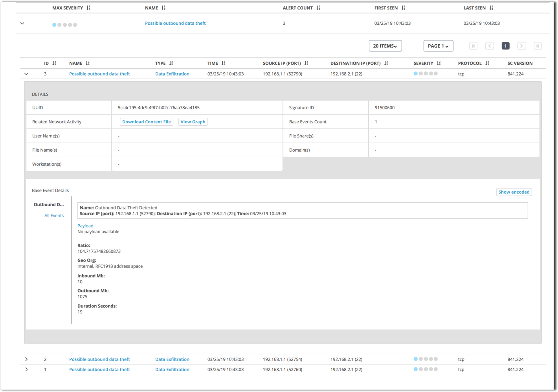Open the 20 Items per page dropdown
The width and height of the screenshot is (558, 392).
(x=385, y=46)
